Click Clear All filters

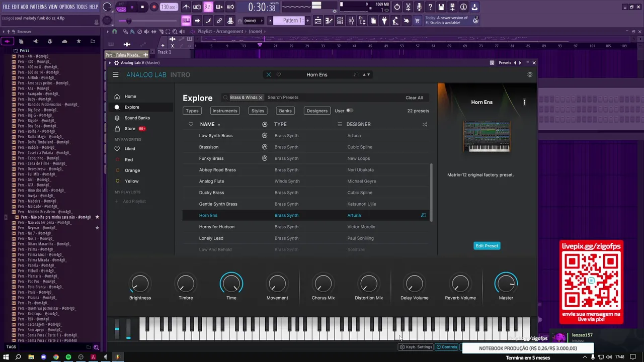click(x=414, y=98)
